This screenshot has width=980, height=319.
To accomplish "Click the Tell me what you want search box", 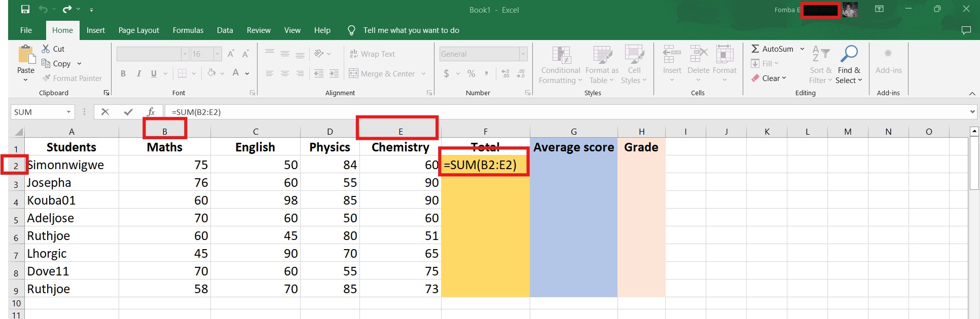I will pyautogui.click(x=411, y=30).
